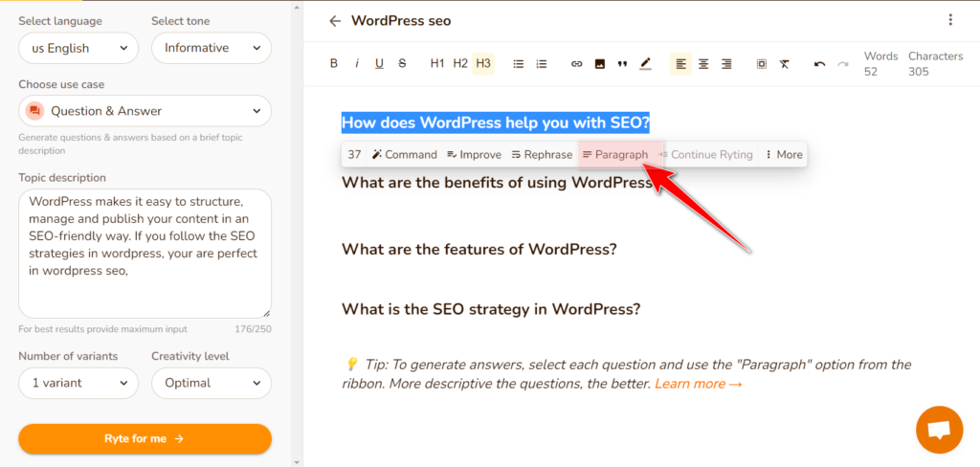Click the left panel scrollbar down arrow
The width and height of the screenshot is (980, 467).
(x=297, y=462)
